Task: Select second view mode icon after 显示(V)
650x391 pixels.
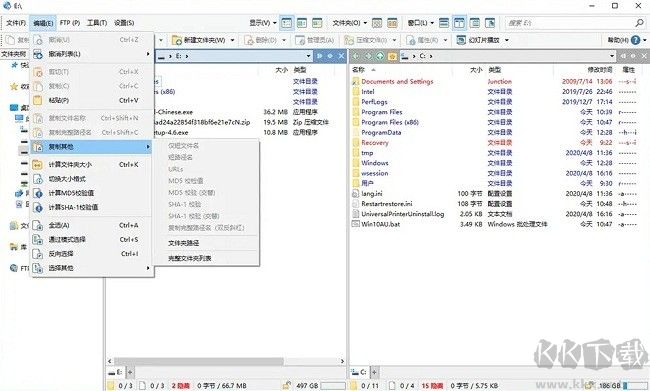Action: tap(302, 23)
